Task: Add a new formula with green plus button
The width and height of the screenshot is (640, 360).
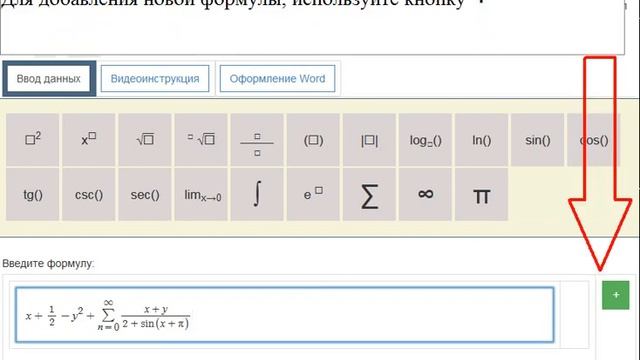Action: point(616,295)
